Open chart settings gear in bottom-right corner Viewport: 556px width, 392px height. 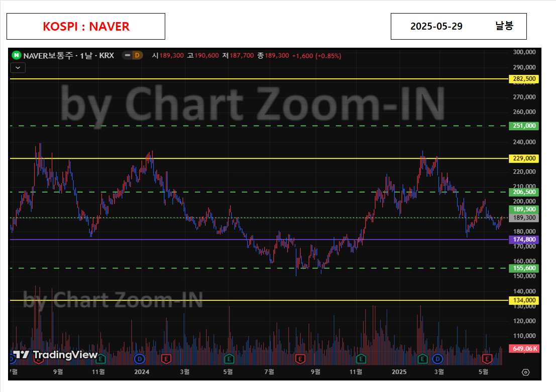click(525, 372)
